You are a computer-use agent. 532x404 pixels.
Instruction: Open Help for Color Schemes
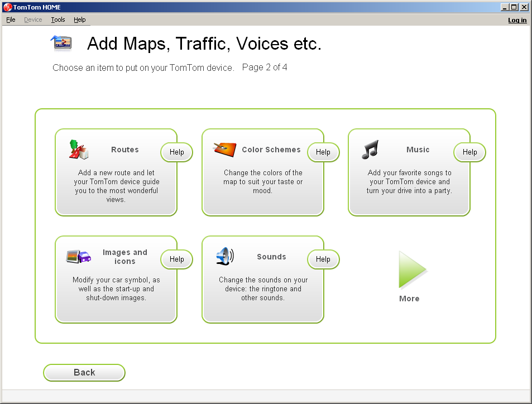[323, 152]
